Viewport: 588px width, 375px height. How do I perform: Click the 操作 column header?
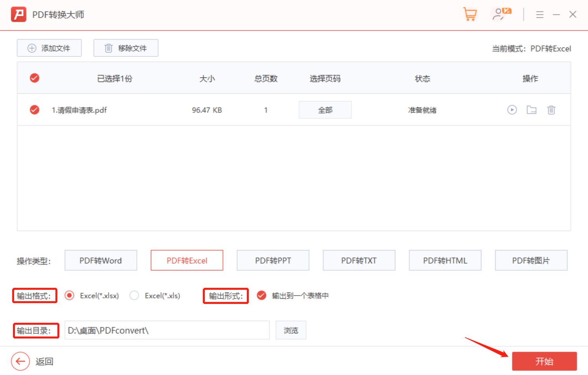coord(530,79)
